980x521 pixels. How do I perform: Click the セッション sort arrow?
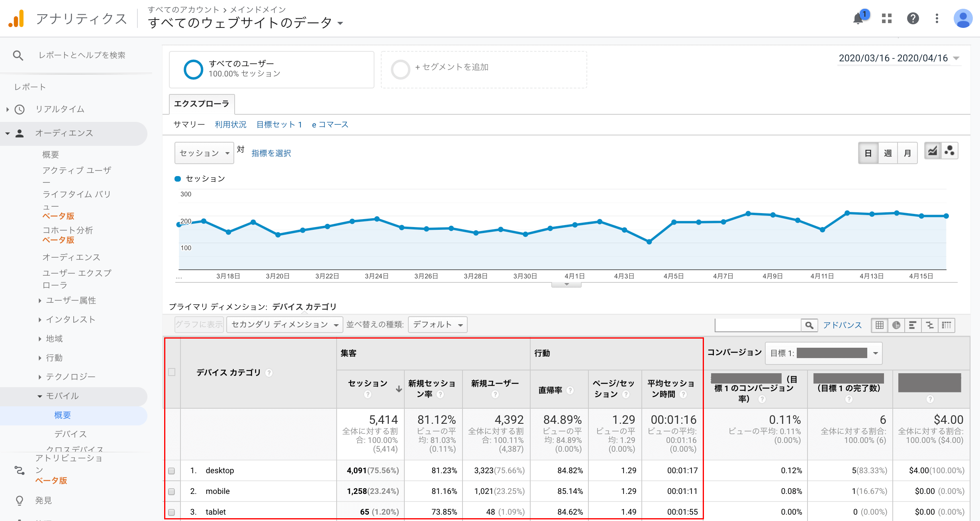coord(399,389)
